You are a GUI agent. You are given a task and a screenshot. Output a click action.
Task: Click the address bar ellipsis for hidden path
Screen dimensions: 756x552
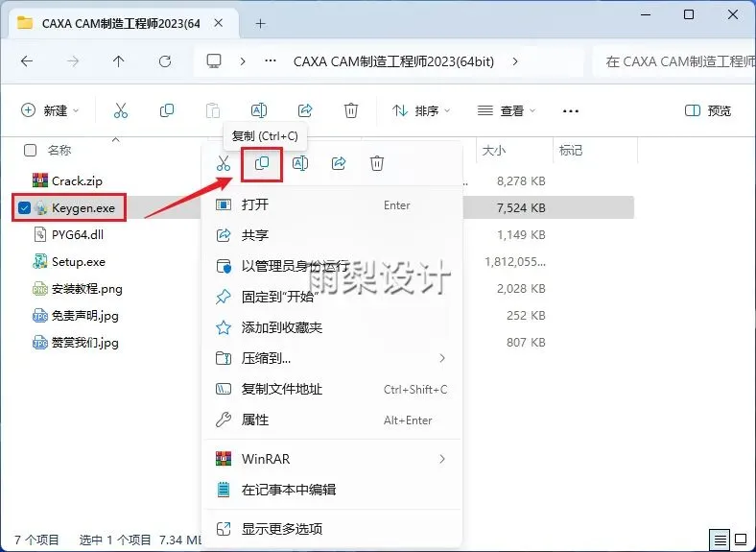[271, 61]
